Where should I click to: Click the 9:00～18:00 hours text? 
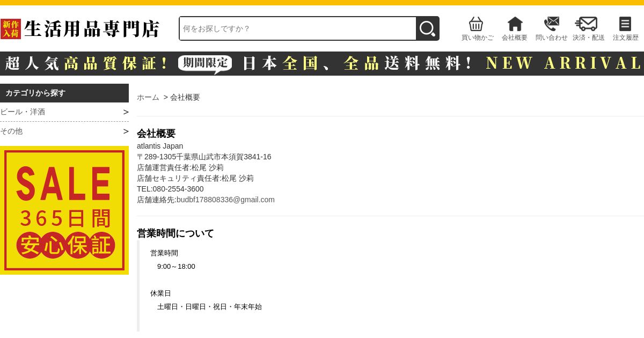[176, 267]
